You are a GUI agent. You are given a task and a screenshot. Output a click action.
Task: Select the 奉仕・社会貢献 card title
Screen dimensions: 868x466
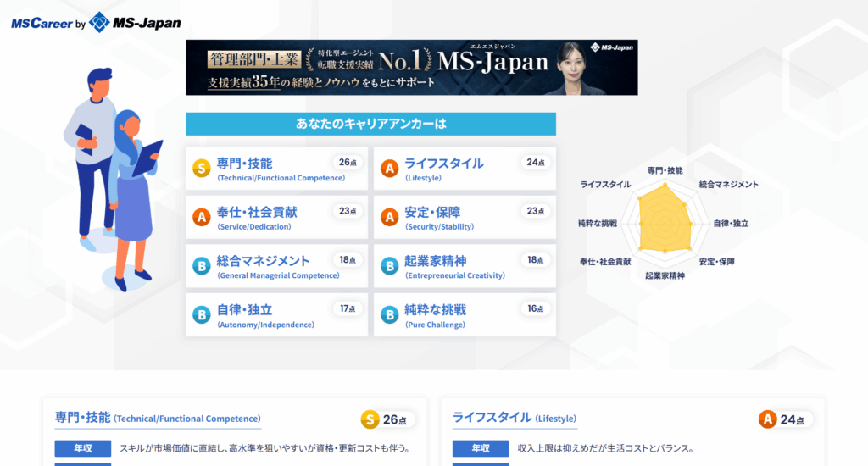(x=257, y=212)
